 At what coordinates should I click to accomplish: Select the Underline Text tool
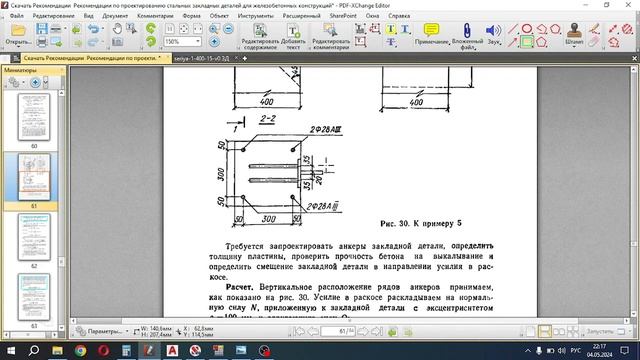click(x=405, y=29)
